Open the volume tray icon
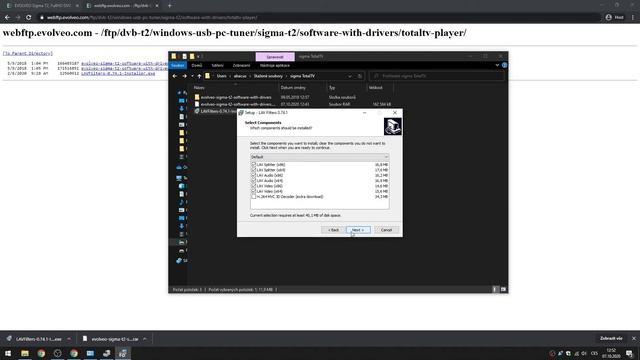The width and height of the screenshot is (640, 360). pyautogui.click(x=584, y=353)
